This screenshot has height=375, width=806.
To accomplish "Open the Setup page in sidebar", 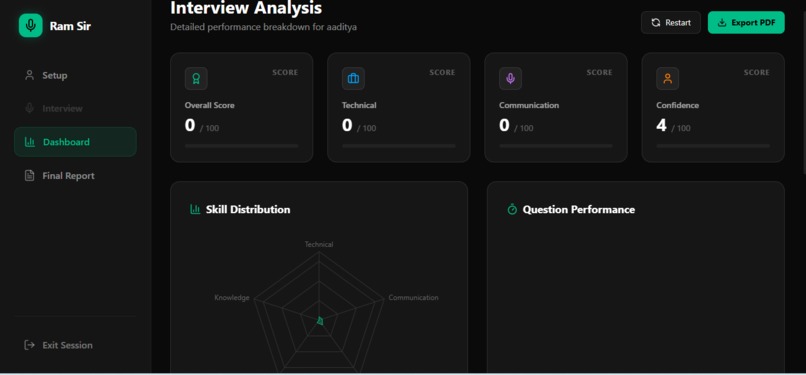I will 76,76.
